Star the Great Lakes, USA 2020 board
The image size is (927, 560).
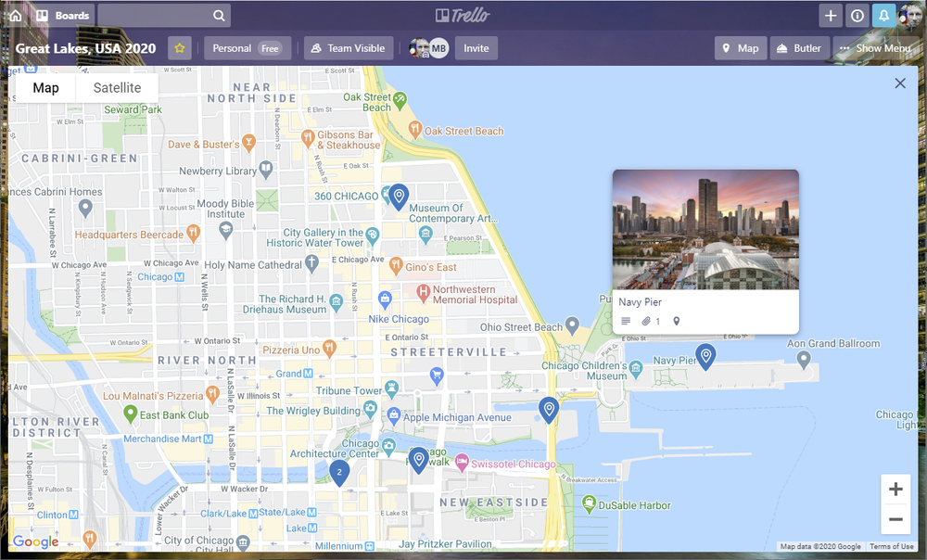click(x=179, y=46)
